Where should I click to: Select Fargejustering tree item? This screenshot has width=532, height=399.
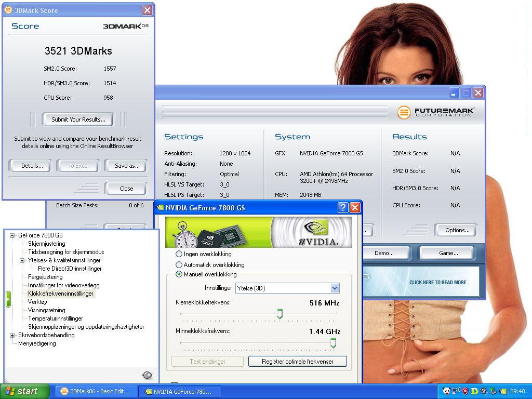[x=45, y=277]
